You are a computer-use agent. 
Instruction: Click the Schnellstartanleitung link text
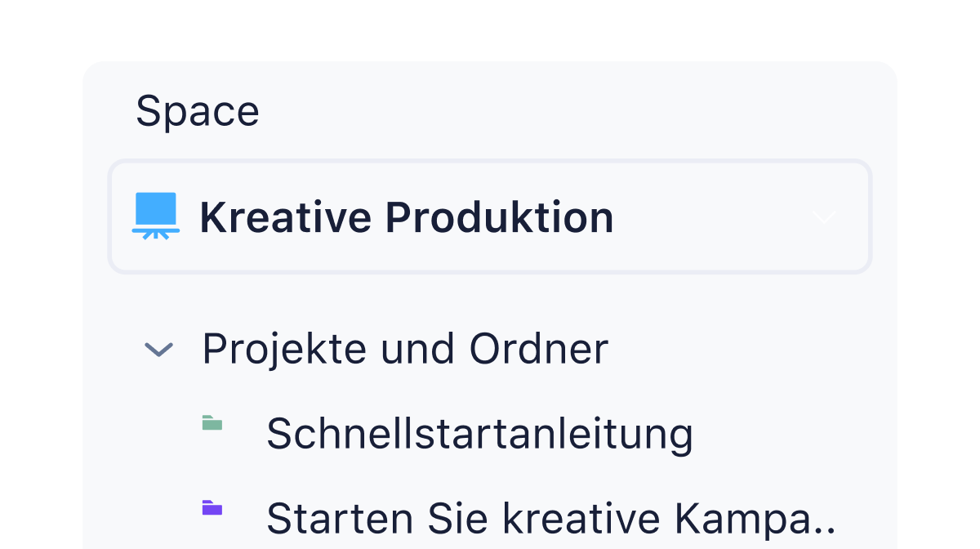coord(480,433)
